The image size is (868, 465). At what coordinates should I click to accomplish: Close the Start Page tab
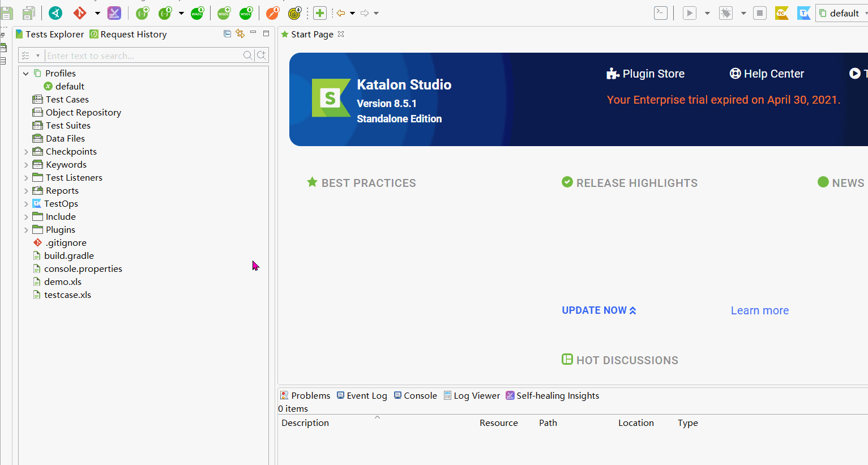point(341,34)
